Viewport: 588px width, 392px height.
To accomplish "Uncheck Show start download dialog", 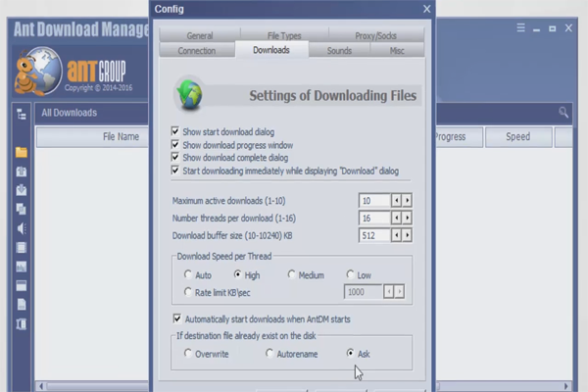I will tap(175, 131).
